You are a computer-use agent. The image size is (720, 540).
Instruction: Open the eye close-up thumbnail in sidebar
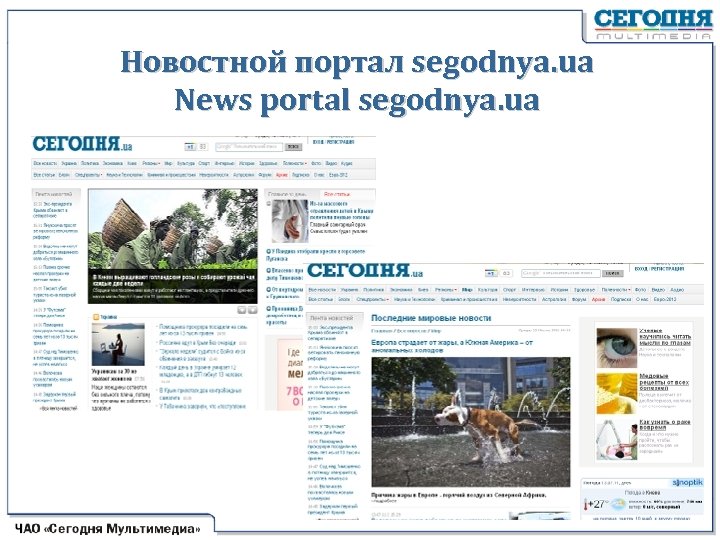point(617,348)
